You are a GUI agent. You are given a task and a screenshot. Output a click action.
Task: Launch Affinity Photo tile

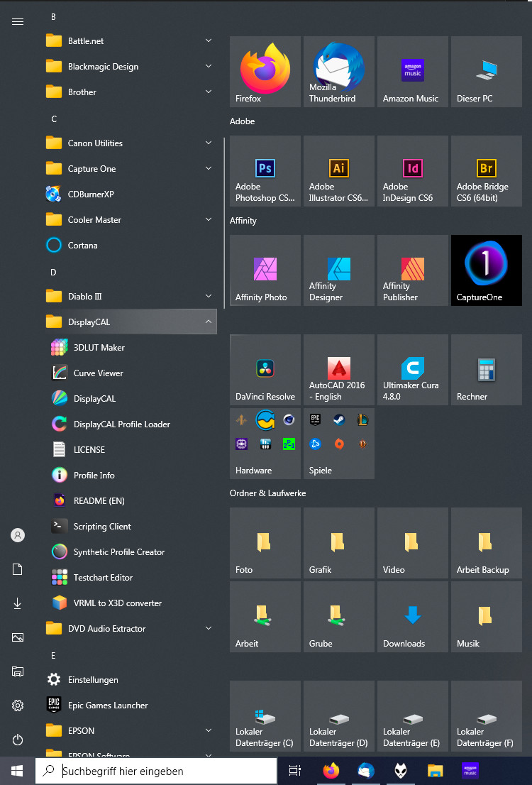[x=265, y=270]
